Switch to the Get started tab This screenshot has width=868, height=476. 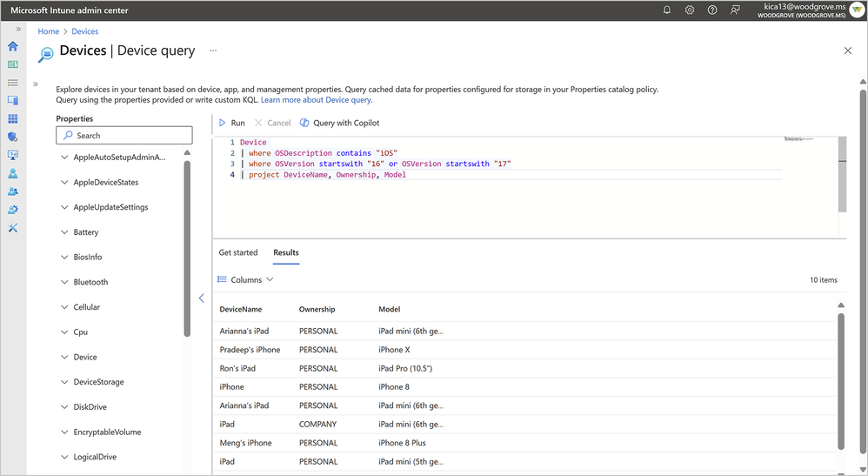[238, 252]
